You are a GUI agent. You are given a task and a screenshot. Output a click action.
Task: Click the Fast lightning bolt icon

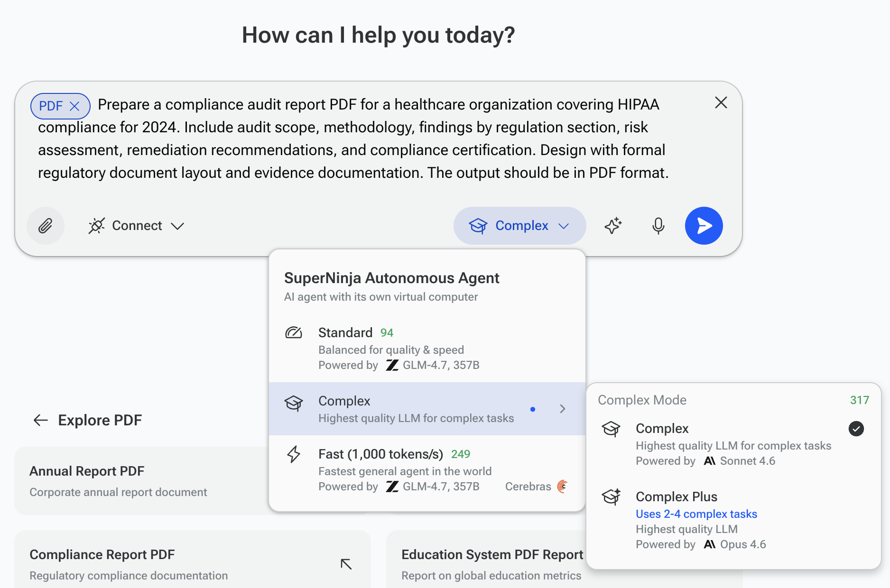[294, 454]
